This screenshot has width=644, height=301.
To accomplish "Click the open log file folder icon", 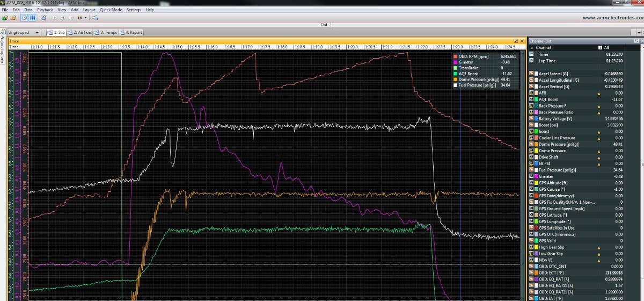I will [x=5, y=18].
